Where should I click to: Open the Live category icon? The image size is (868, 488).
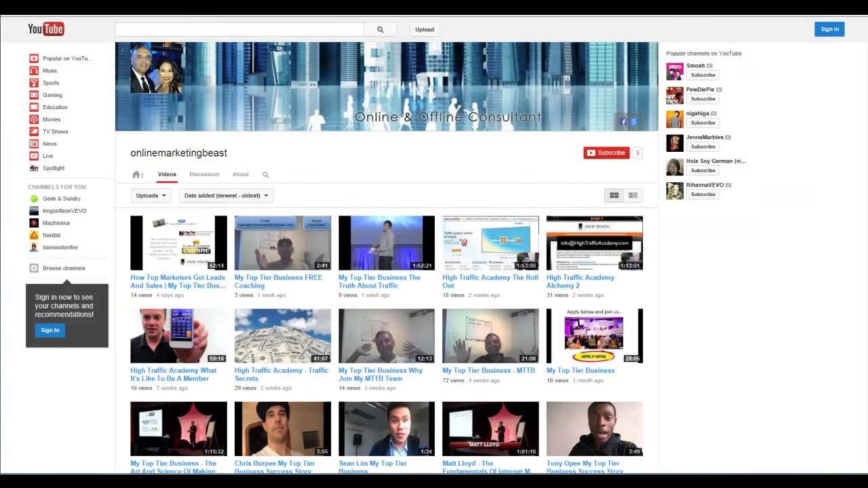(34, 156)
